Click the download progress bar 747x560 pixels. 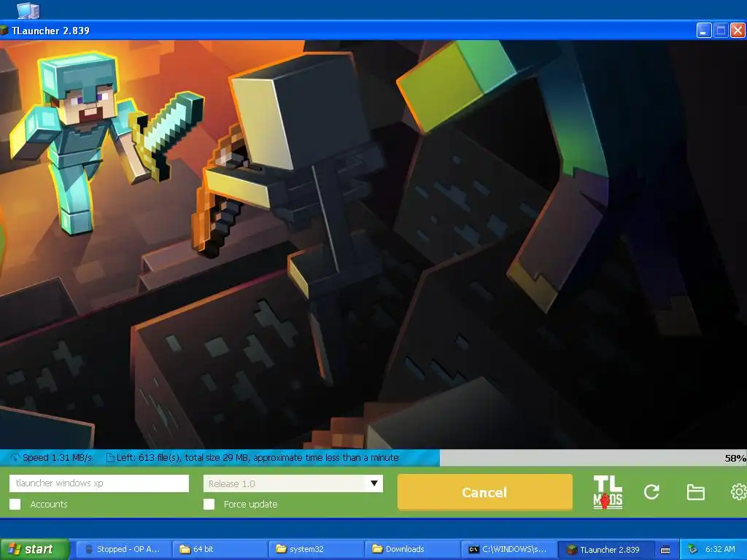373,458
